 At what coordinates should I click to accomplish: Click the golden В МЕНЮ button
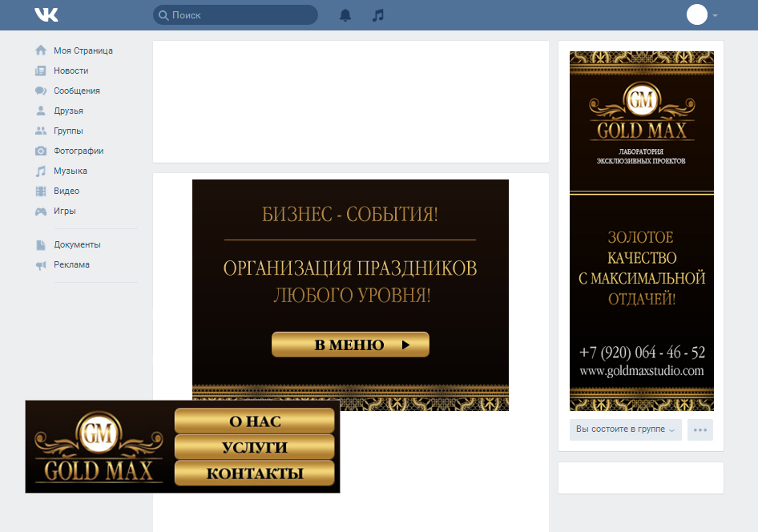coord(350,345)
